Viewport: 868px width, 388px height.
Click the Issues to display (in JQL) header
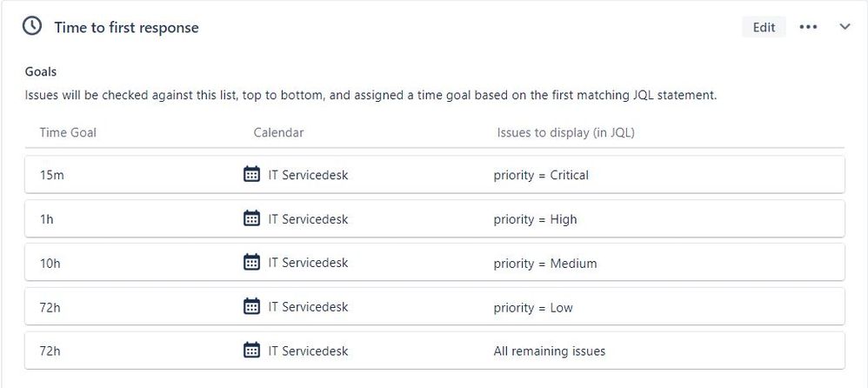pyautogui.click(x=565, y=133)
